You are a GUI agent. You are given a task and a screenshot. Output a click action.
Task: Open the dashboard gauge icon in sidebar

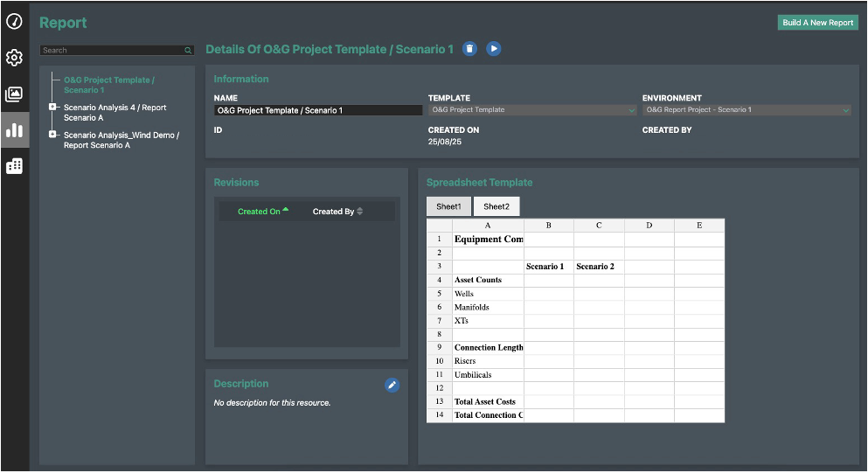click(x=14, y=21)
